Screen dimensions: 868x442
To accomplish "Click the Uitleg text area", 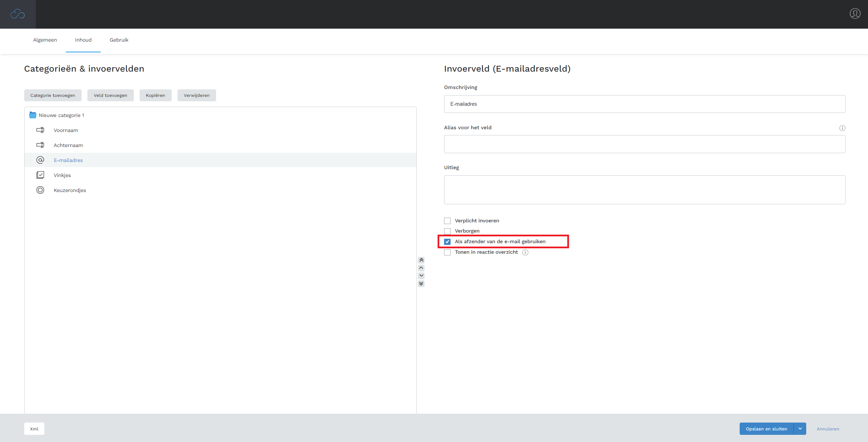I will (x=644, y=190).
